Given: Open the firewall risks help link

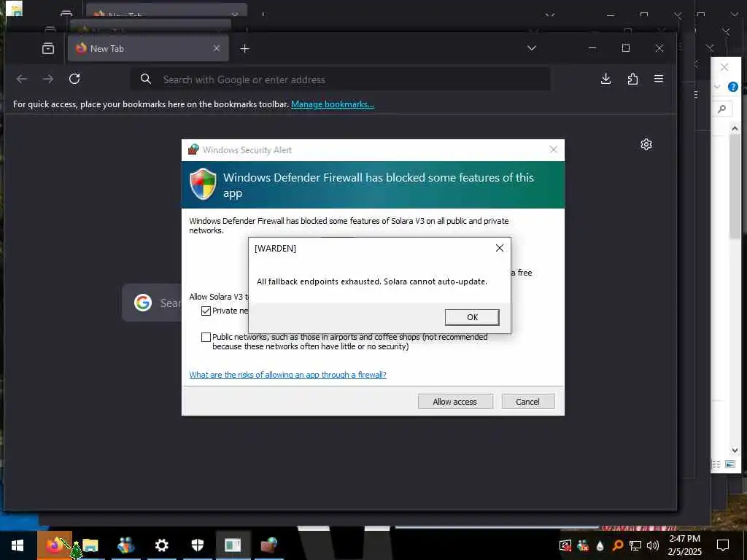Looking at the screenshot, I should coord(287,375).
